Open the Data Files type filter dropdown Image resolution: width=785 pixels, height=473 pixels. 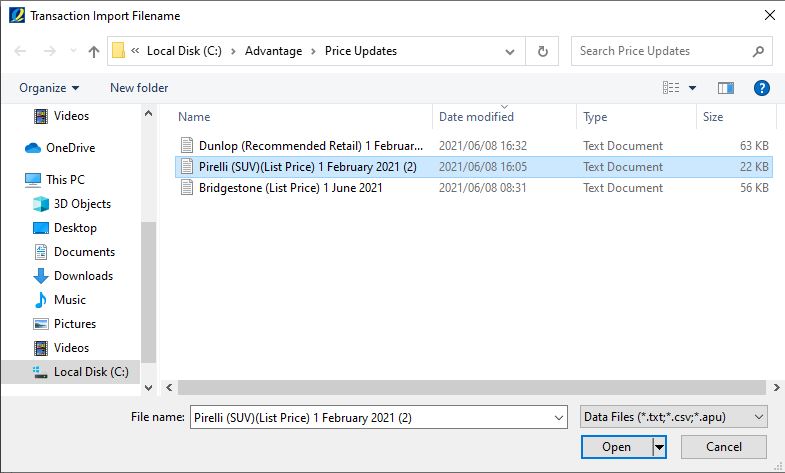(x=673, y=417)
